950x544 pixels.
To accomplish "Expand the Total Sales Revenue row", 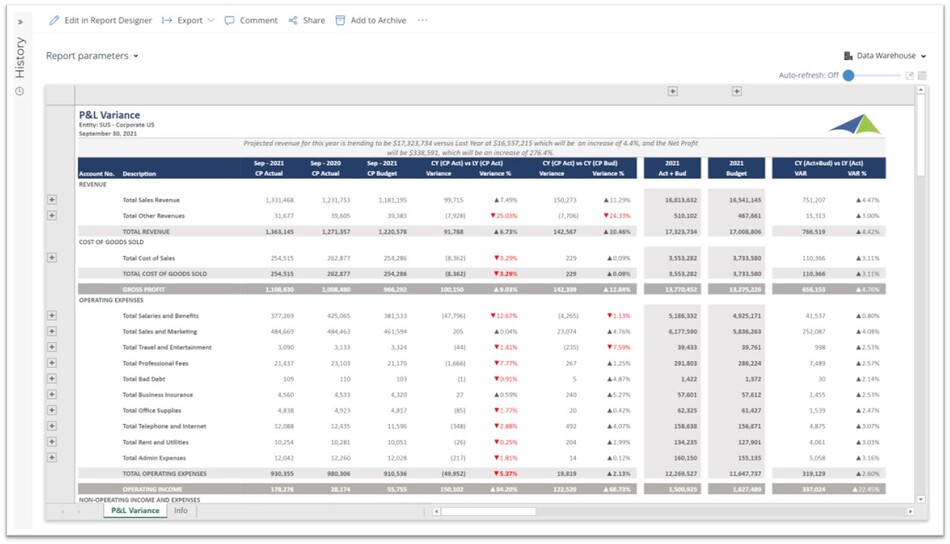I will [51, 200].
